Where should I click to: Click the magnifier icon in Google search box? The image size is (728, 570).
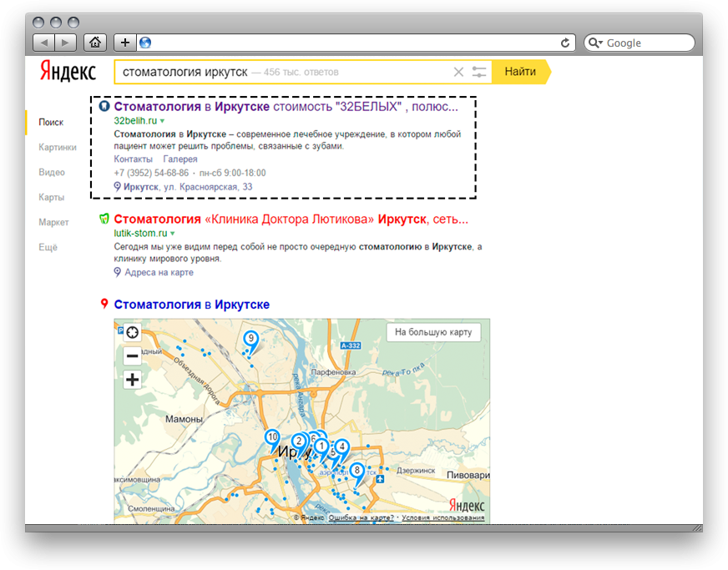[595, 43]
